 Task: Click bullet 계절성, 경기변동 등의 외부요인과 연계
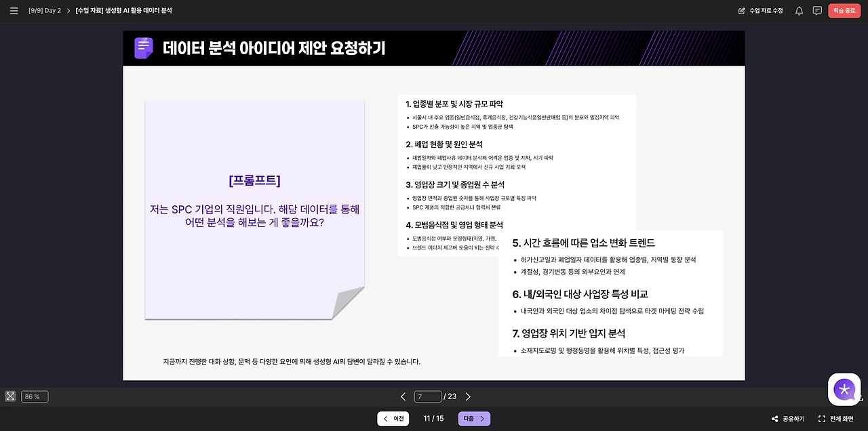point(573,272)
